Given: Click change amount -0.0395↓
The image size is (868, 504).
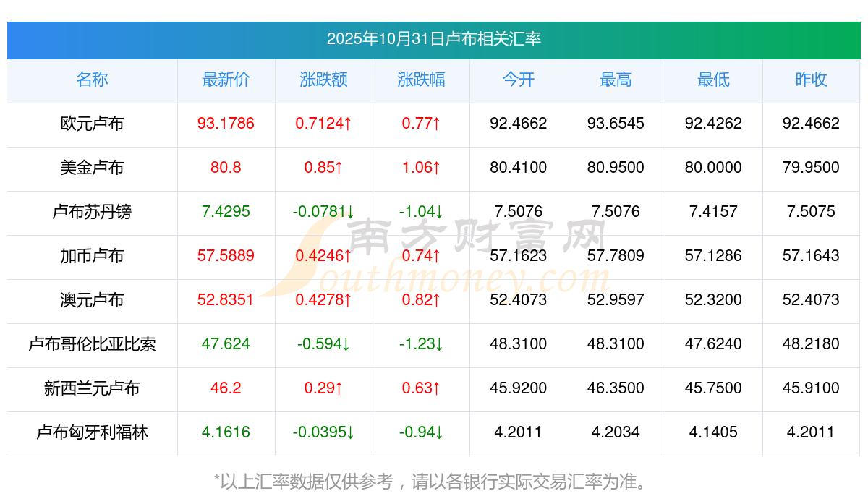Looking at the screenshot, I should click(323, 432).
